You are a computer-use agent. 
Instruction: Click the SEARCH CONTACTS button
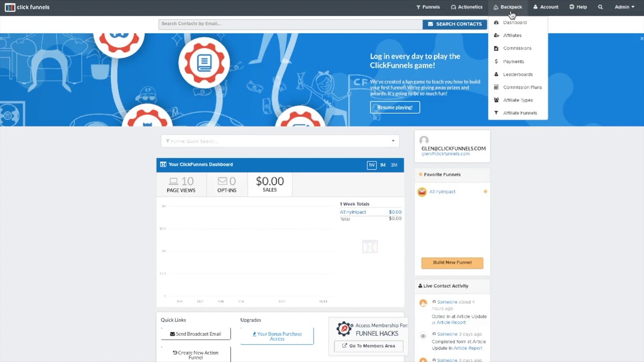455,24
